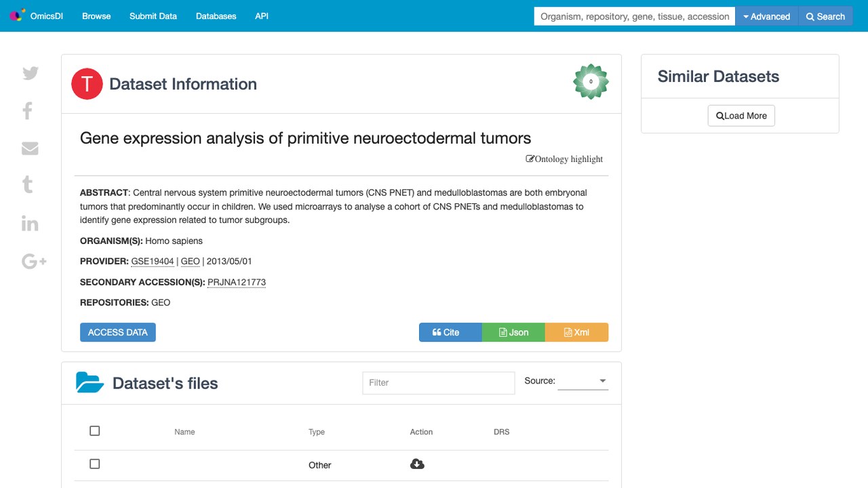Open the Source dropdown
This screenshot has height=488, width=868.
pyautogui.click(x=583, y=382)
